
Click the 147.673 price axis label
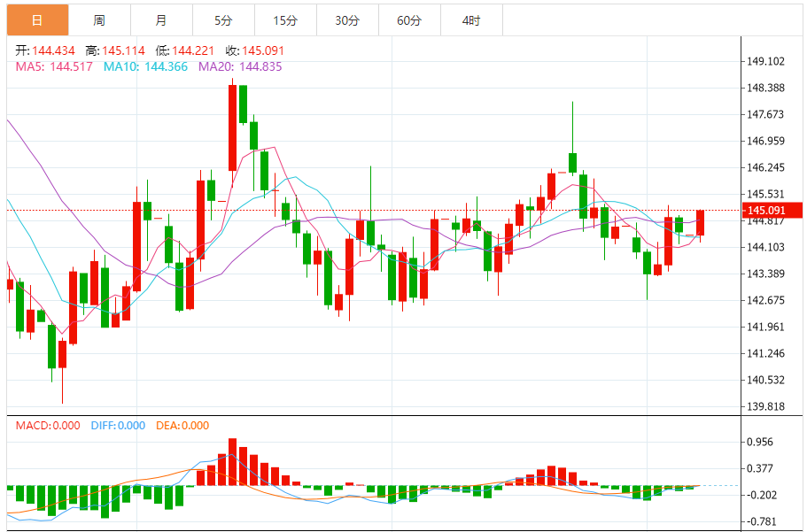pyautogui.click(x=766, y=114)
